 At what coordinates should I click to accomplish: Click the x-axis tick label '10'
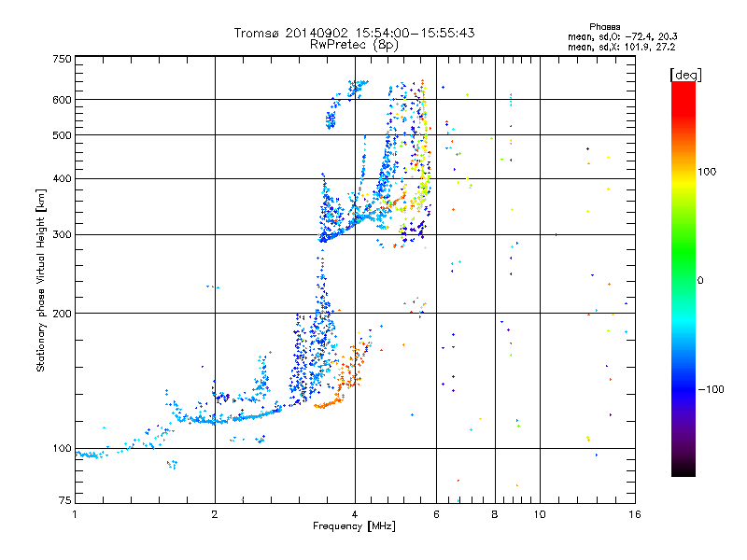[540, 514]
